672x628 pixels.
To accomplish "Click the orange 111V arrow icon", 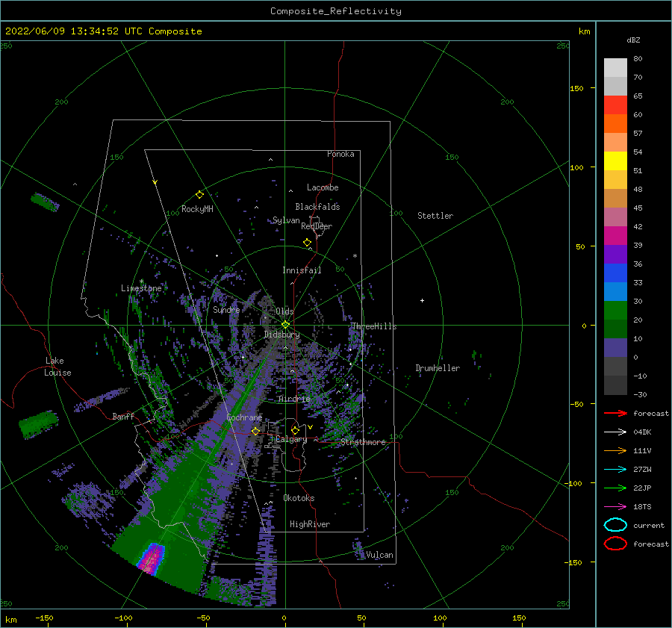I will [615, 450].
